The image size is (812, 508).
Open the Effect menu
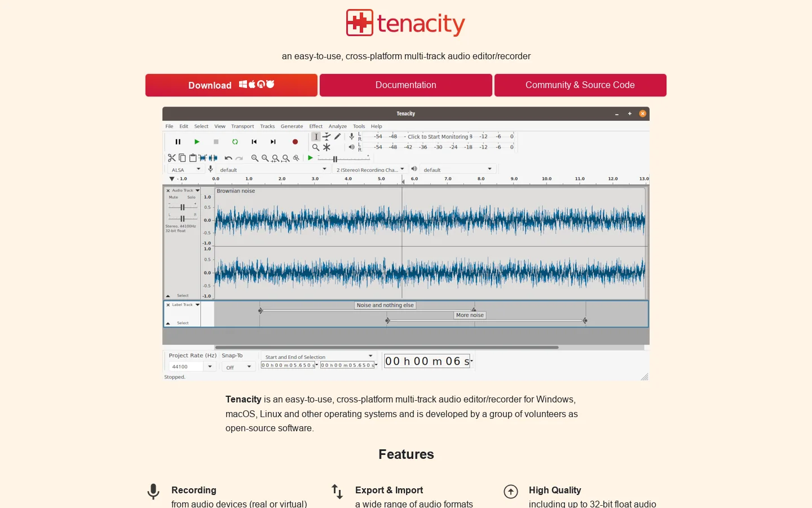[x=316, y=126]
